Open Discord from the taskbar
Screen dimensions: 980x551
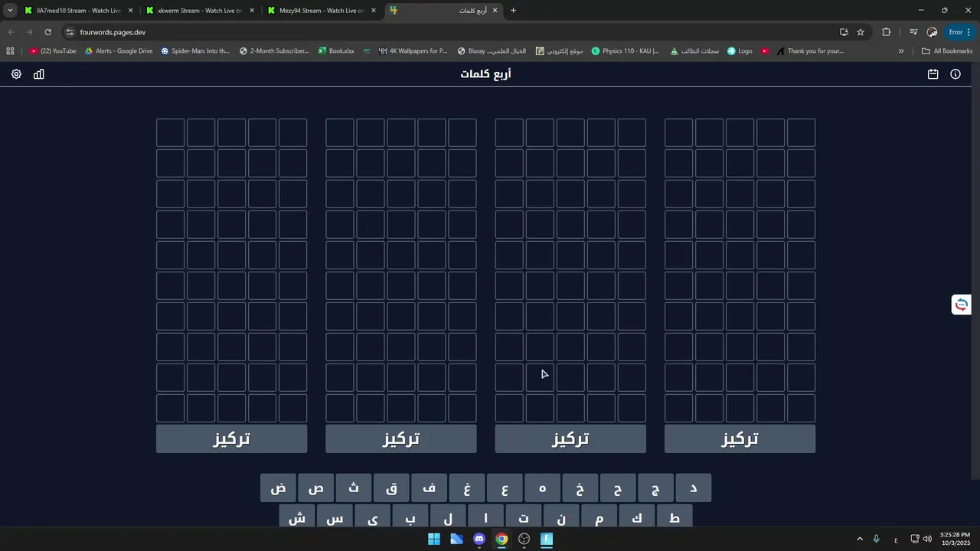(479, 539)
